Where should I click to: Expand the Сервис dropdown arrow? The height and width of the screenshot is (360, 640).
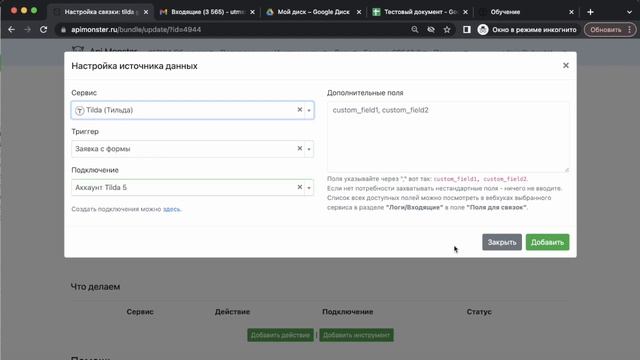309,110
